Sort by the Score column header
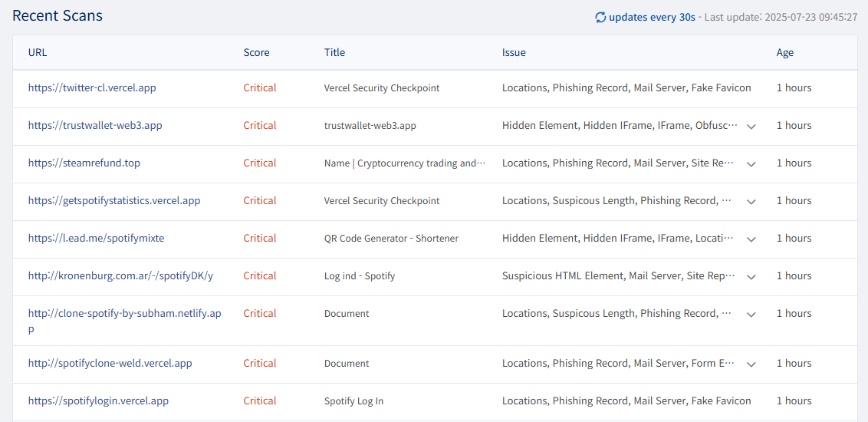Viewport: 868px width, 422px height. [256, 52]
